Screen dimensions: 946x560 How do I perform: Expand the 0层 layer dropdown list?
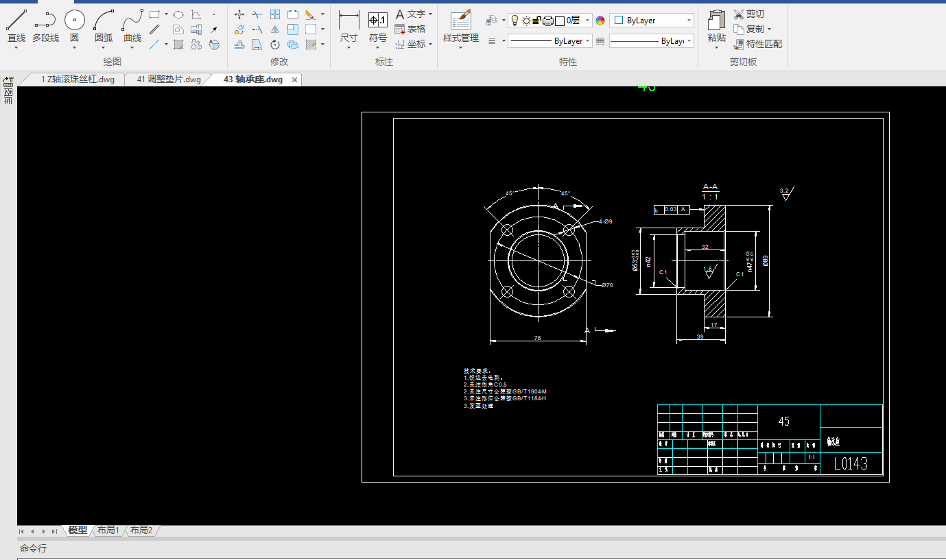pyautogui.click(x=587, y=21)
